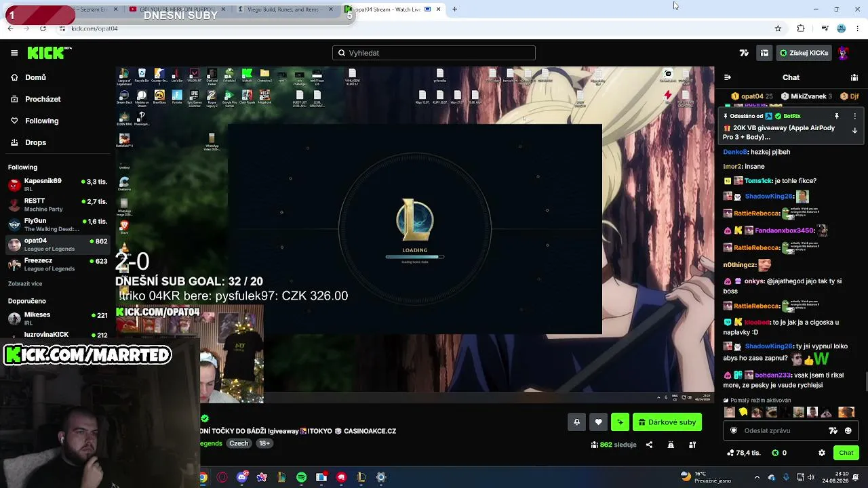Toggle stream notifications bell
The image size is (868, 488).
pyautogui.click(x=576, y=422)
